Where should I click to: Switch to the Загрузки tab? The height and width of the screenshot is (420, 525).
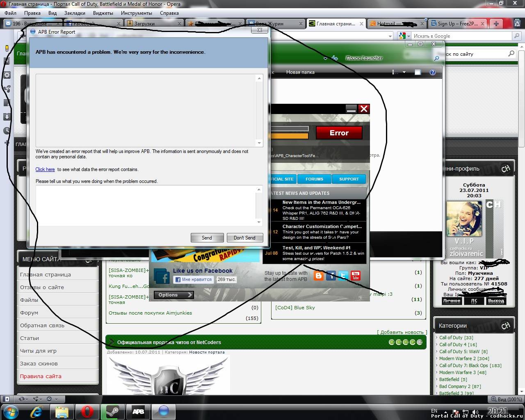click(x=154, y=23)
